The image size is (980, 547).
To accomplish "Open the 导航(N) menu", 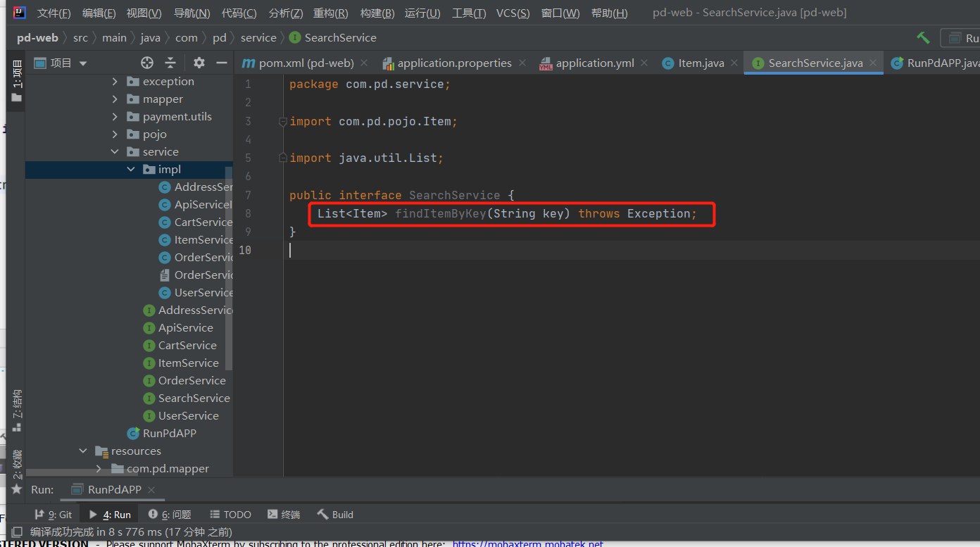I will pos(191,13).
